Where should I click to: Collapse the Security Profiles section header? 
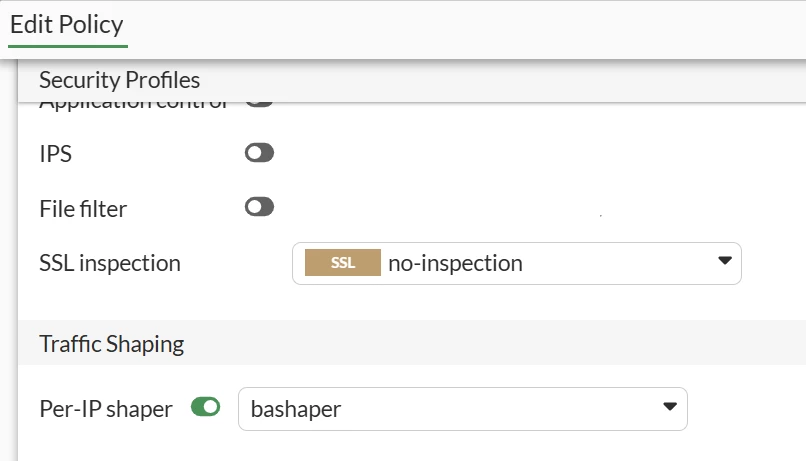[x=412, y=81]
